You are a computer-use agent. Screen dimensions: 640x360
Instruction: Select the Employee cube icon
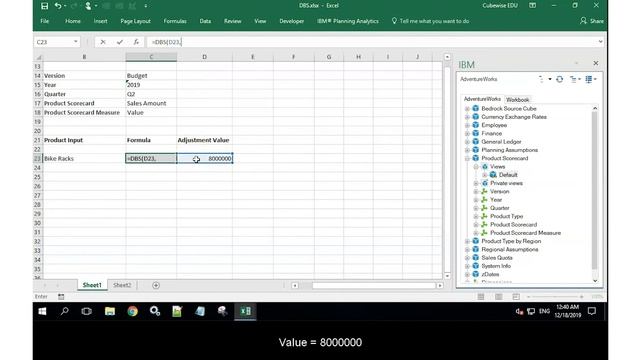tap(476, 125)
